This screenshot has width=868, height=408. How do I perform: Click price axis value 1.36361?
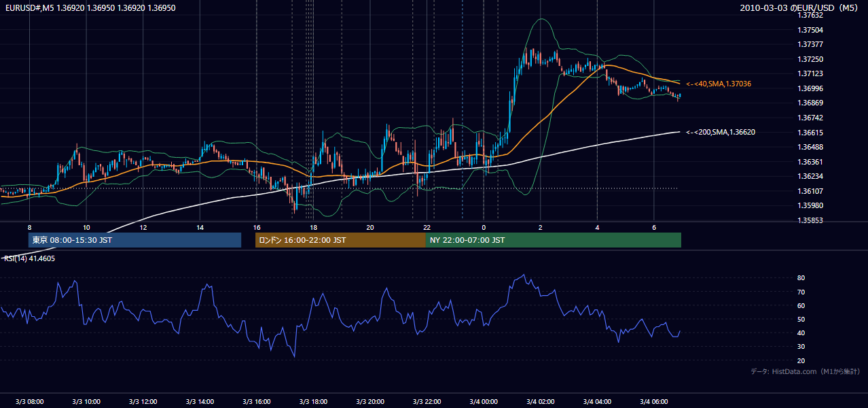click(810, 162)
